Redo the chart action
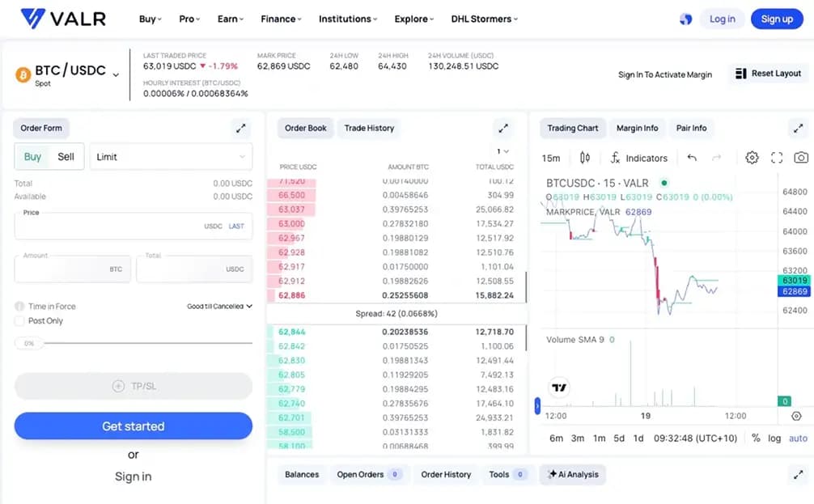This screenshot has height=504, width=814. [716, 157]
